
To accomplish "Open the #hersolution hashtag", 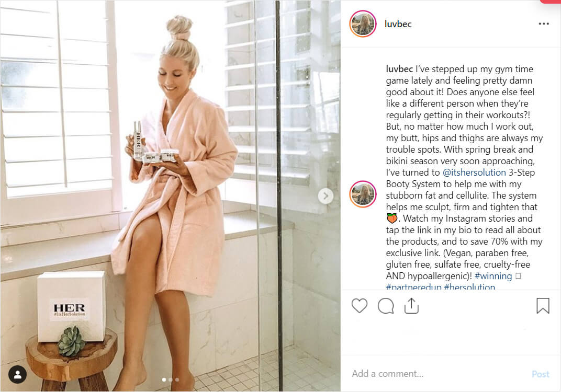I will 469,286.
